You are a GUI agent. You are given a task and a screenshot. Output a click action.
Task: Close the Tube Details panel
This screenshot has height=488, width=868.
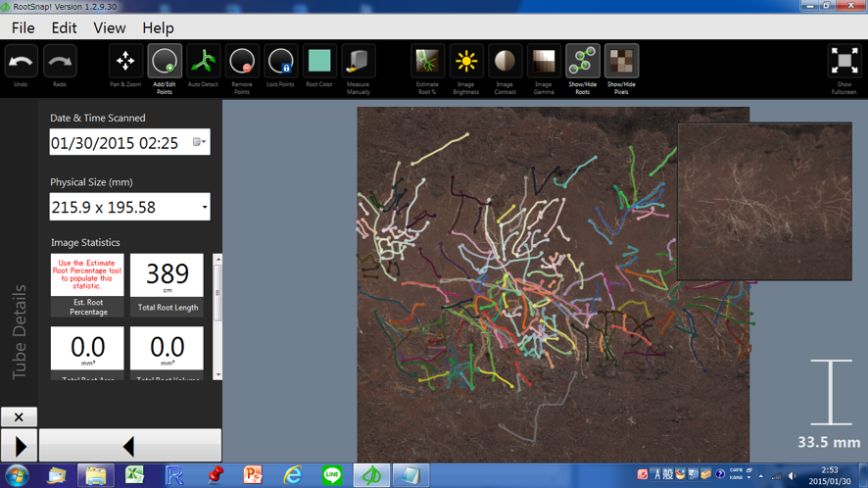pos(19,417)
